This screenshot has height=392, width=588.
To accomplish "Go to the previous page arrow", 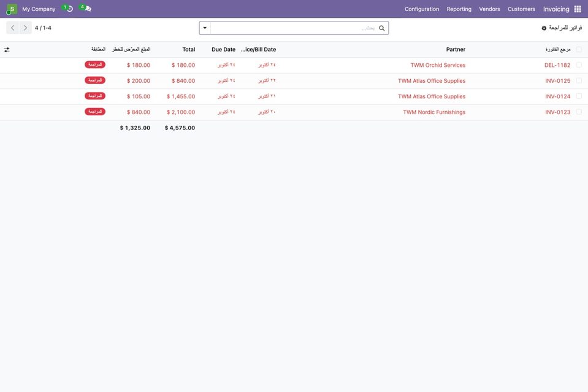I will click(x=12, y=28).
